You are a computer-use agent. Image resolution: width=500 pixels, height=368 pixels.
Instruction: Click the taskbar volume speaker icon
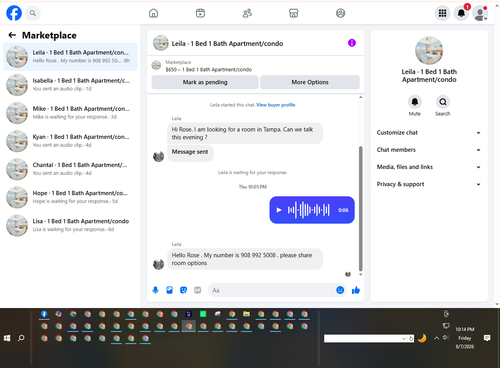[x=446, y=338]
